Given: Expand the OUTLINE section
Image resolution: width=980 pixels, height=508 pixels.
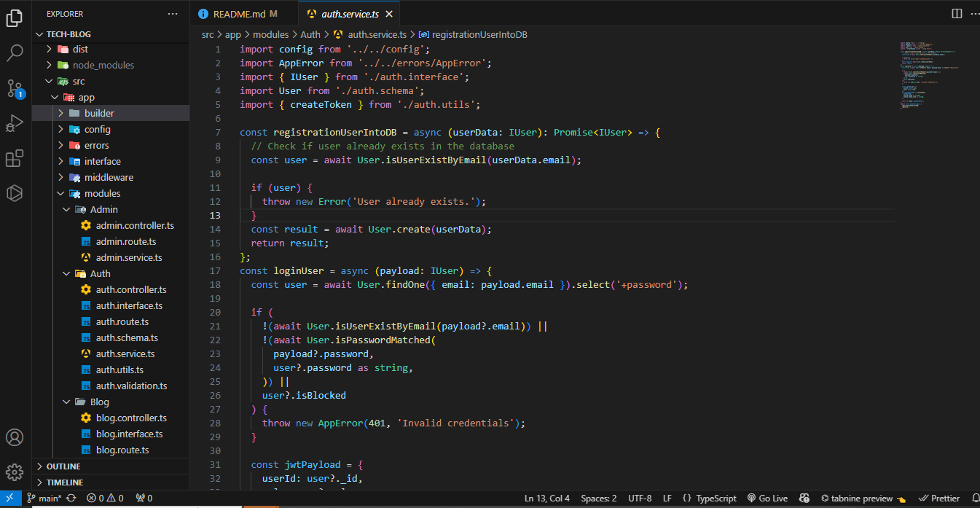Looking at the screenshot, I should [x=63, y=466].
